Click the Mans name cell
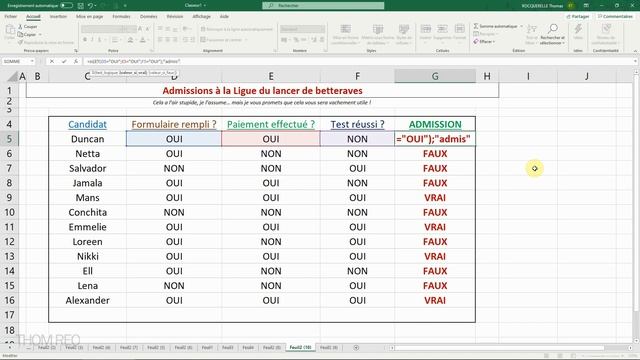 87,198
